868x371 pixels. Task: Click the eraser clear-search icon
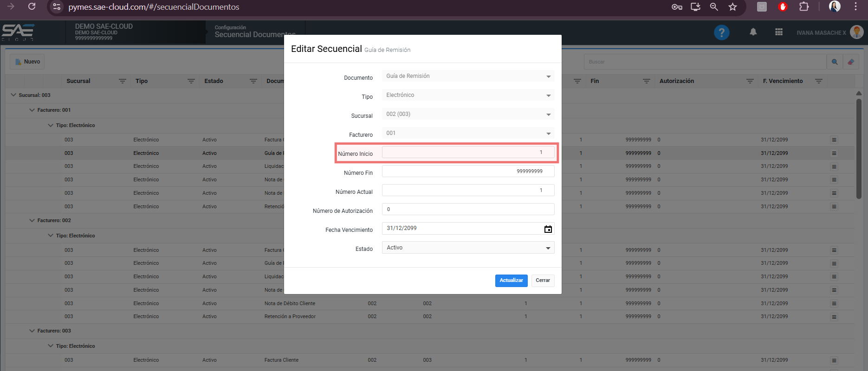click(x=851, y=62)
